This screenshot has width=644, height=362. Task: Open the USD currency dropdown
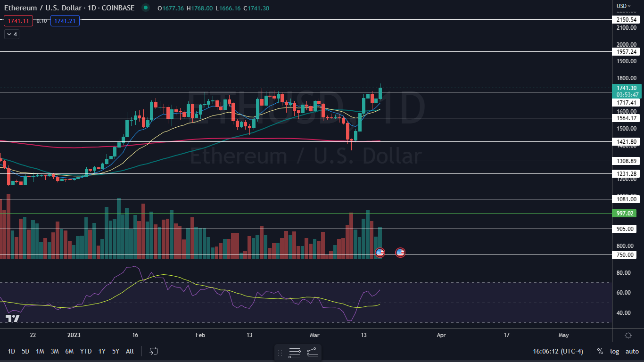point(623,6)
